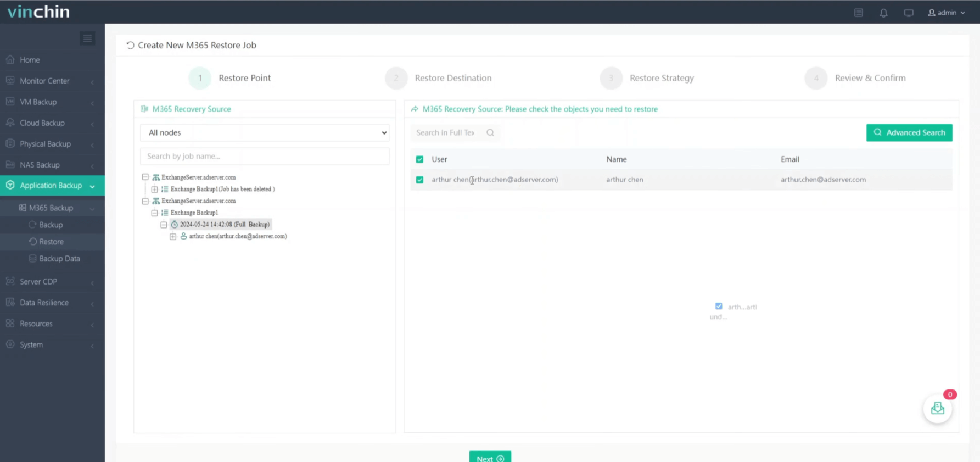Open Physical Backup menu
The height and width of the screenshot is (462, 980).
45,144
